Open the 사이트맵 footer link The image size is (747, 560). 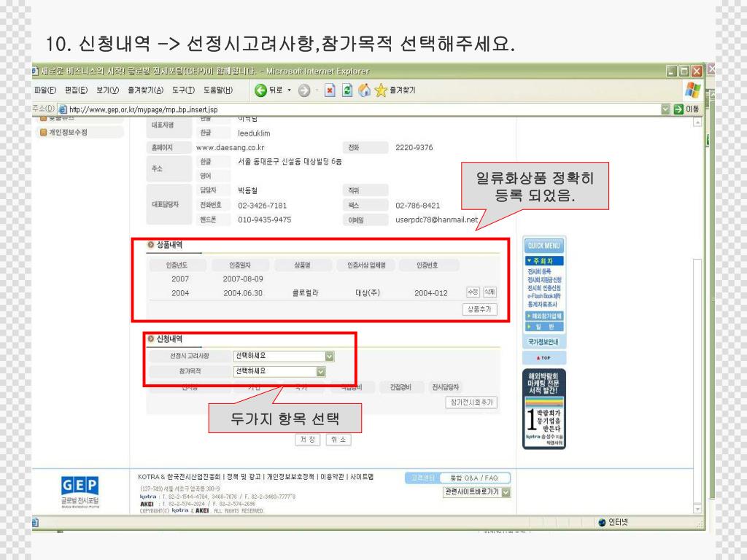click(x=362, y=477)
